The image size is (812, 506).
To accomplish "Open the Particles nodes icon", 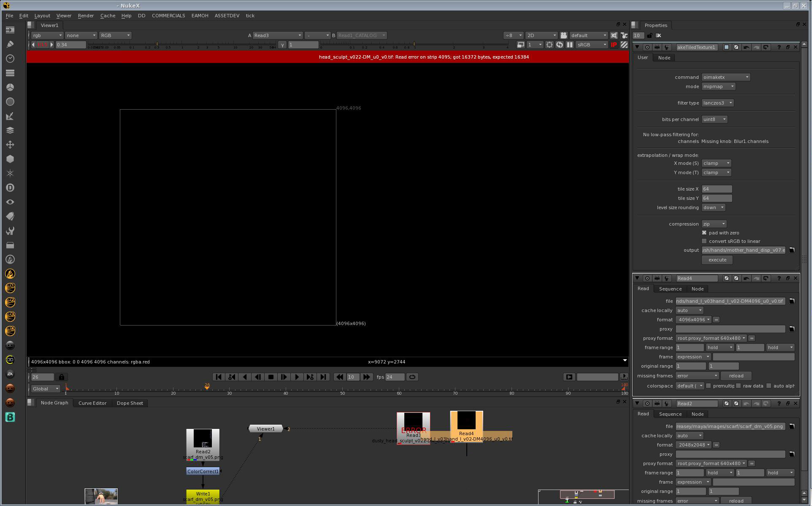I will (10, 173).
